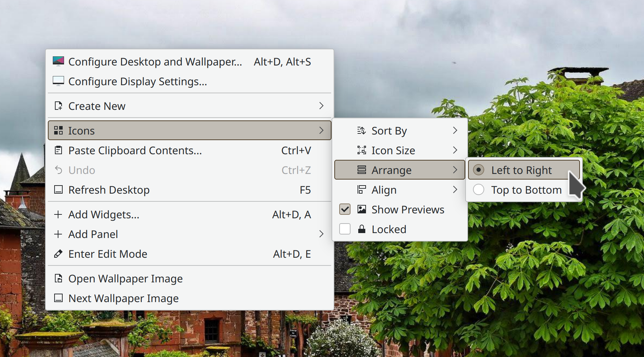Click the Sort By icon
644x357 pixels.
pyautogui.click(x=361, y=131)
